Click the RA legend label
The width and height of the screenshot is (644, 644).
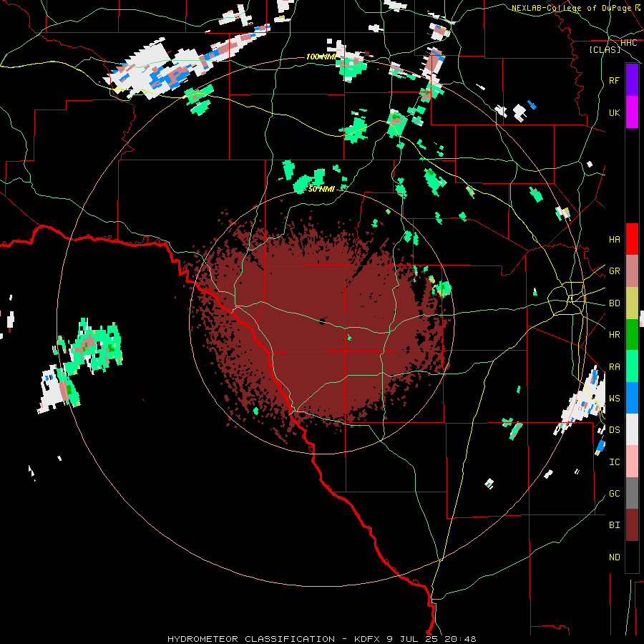[x=615, y=366]
